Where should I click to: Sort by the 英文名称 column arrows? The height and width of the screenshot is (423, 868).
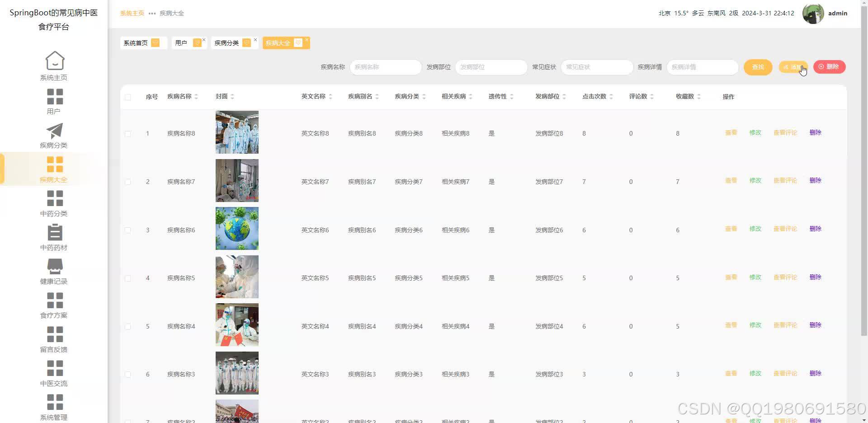(330, 97)
